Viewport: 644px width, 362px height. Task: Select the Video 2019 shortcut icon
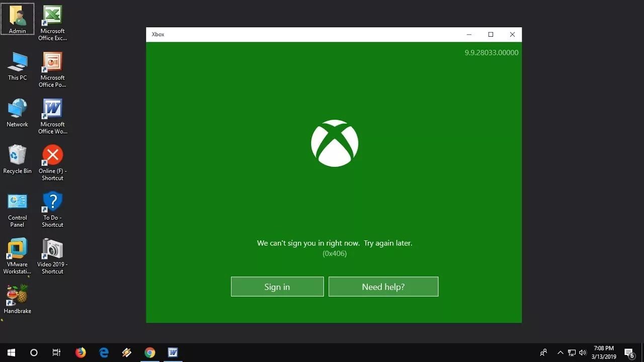tap(53, 257)
